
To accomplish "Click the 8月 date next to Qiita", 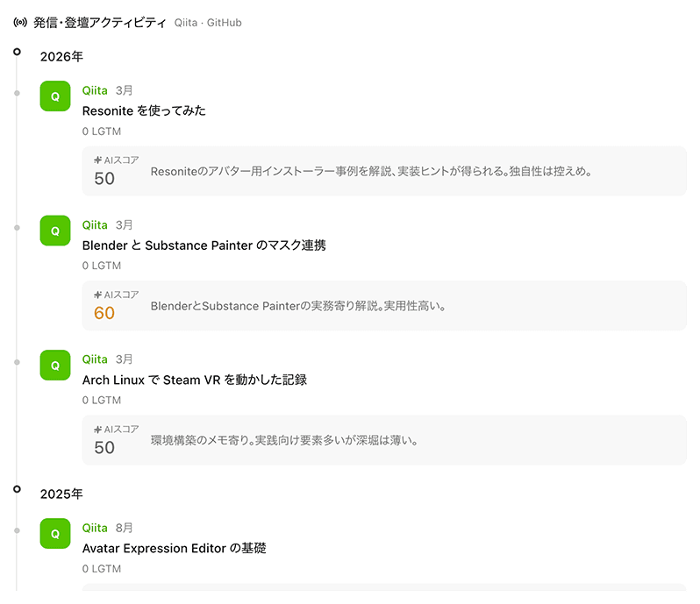I will 124,528.
